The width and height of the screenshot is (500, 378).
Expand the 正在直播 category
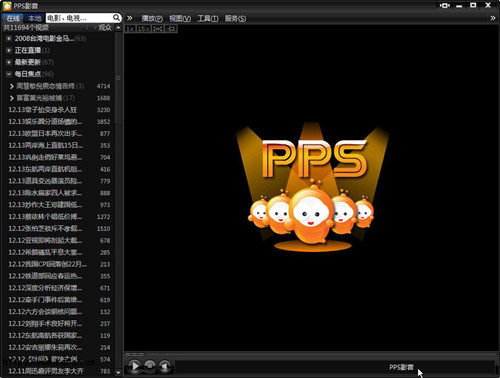(x=9, y=50)
